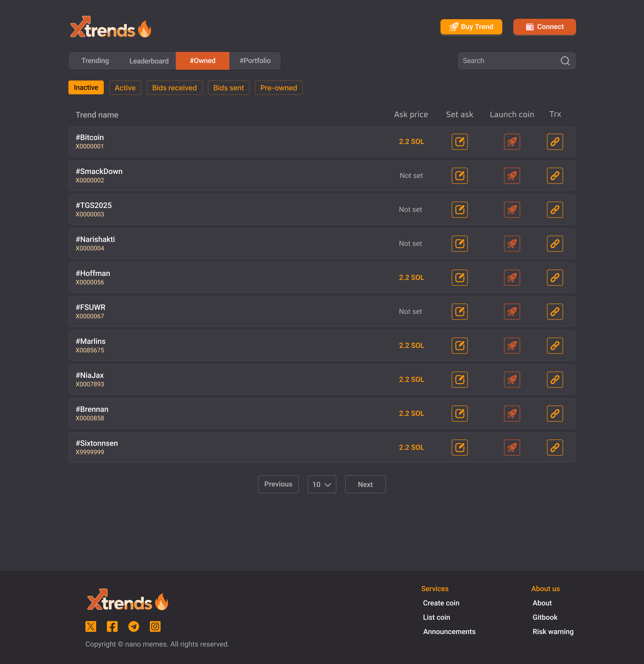
Task: Open the Instagram footer icon
Action: (x=155, y=626)
